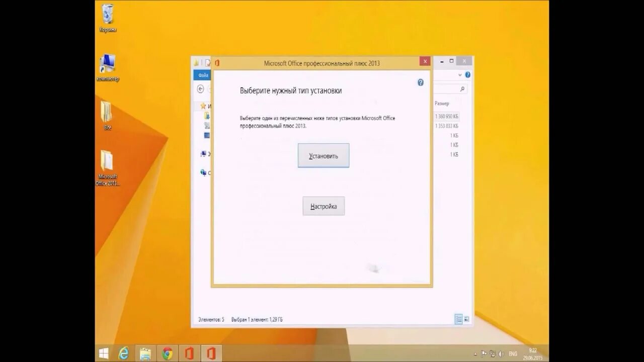This screenshot has height=362, width=644.
Task: Select the file sized 1 353 833 КБ
Action: (447, 126)
